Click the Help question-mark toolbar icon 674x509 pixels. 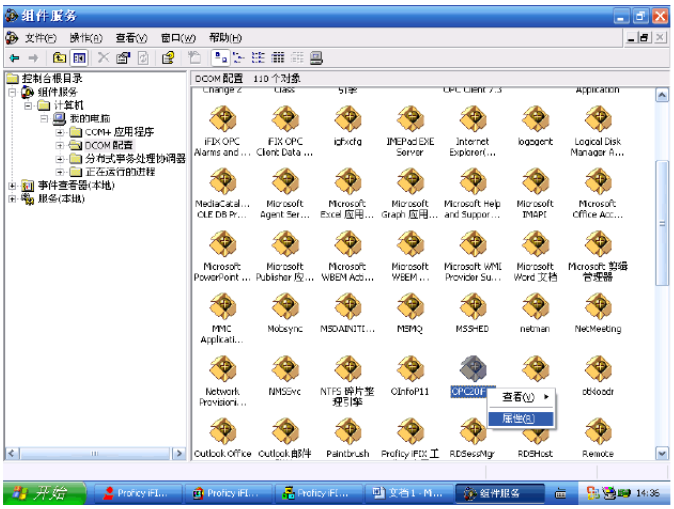(x=168, y=58)
